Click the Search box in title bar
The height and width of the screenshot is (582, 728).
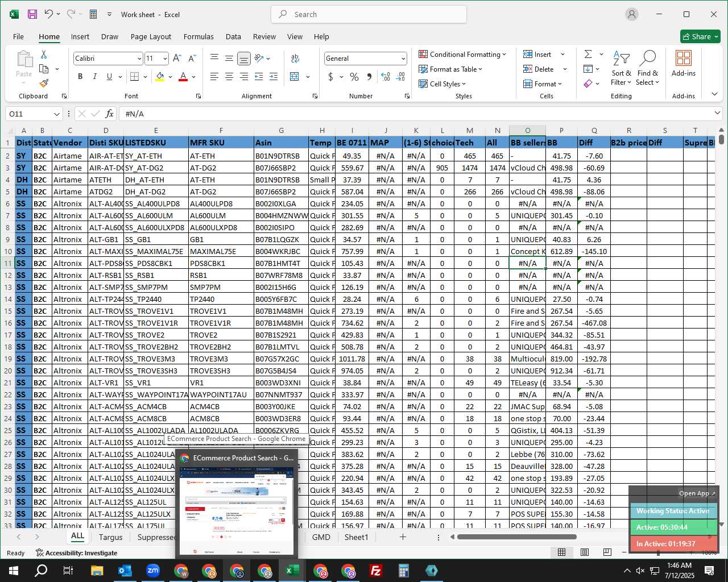tap(369, 14)
